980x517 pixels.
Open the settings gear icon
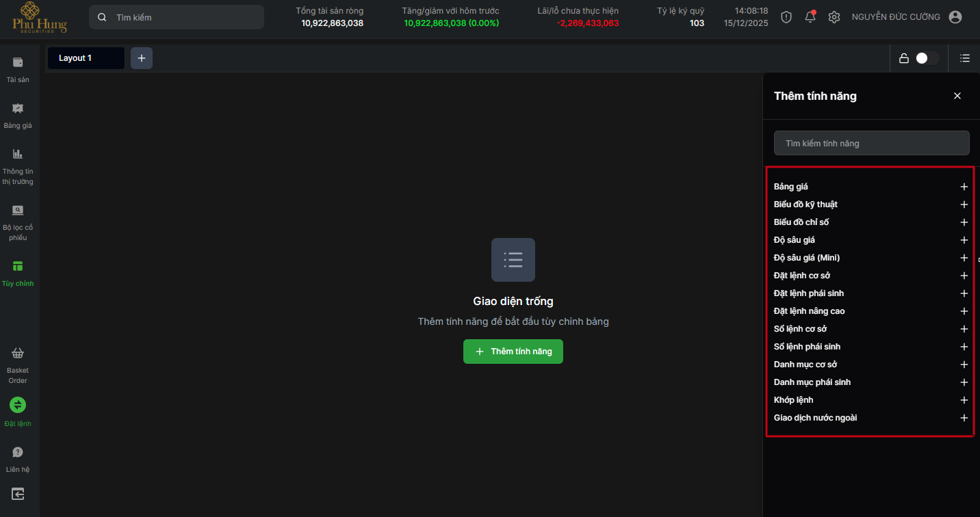(834, 17)
